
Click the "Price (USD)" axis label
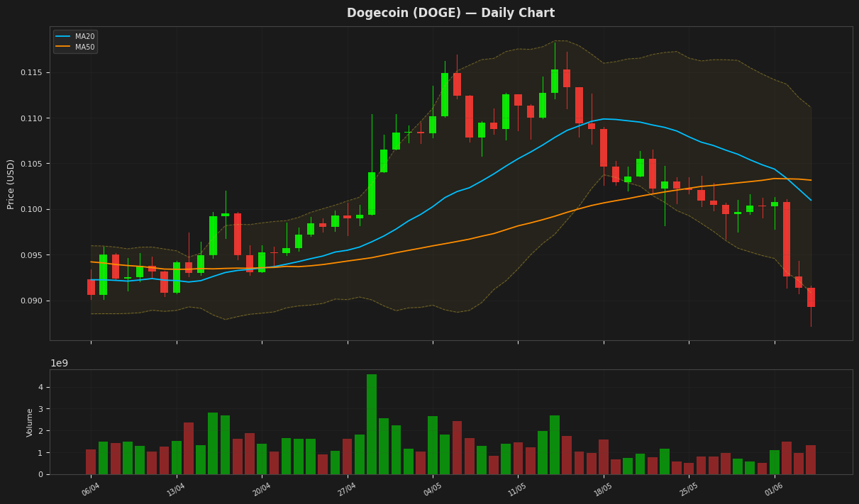(11, 184)
